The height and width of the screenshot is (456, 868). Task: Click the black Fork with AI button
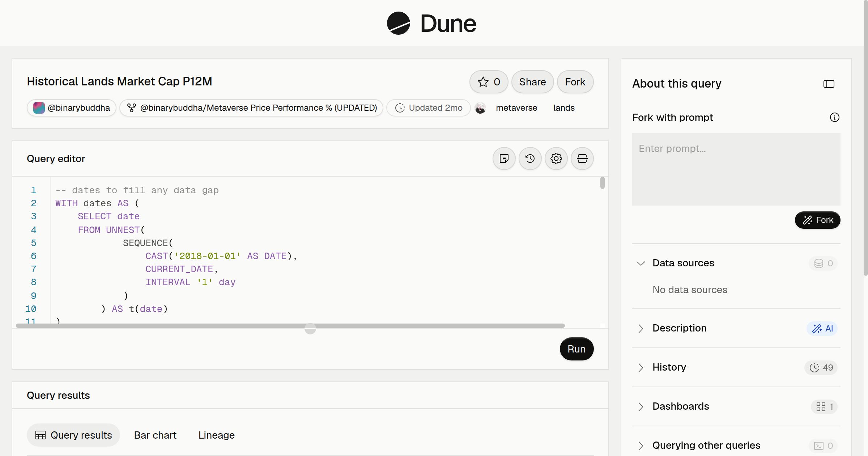[818, 220]
